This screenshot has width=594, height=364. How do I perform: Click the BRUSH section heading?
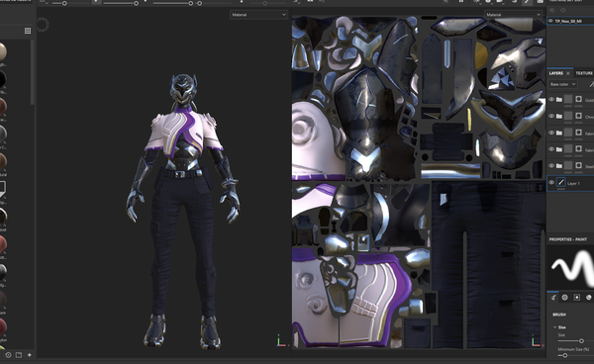pos(559,315)
